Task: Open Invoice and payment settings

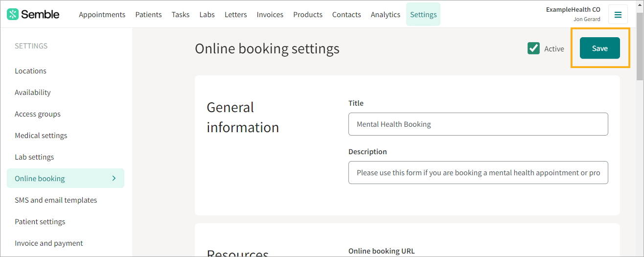Action: pos(49,243)
